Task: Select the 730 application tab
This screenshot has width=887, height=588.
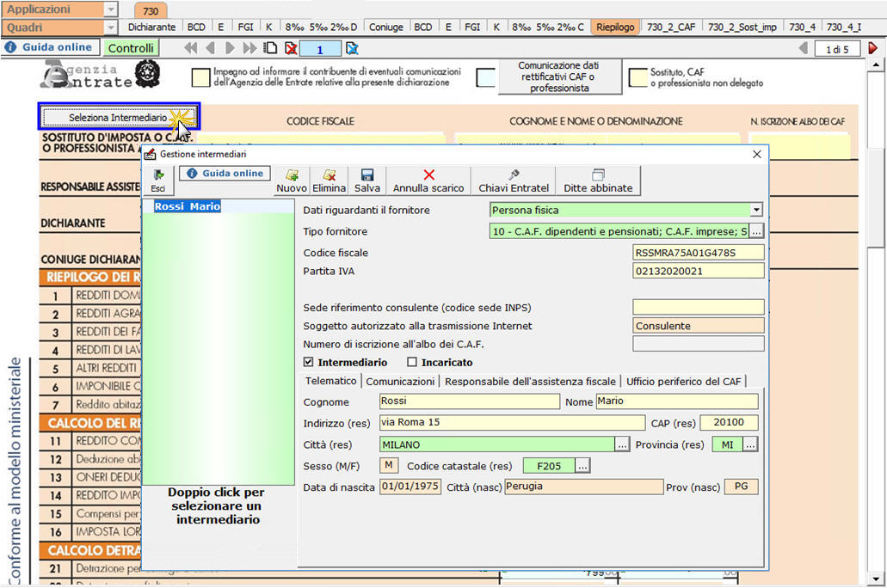Action: [x=151, y=10]
